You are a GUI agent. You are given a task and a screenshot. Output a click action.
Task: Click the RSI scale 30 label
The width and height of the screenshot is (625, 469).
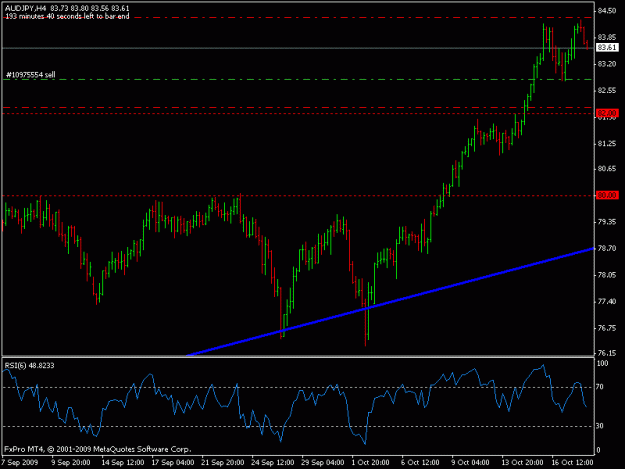[600, 426]
